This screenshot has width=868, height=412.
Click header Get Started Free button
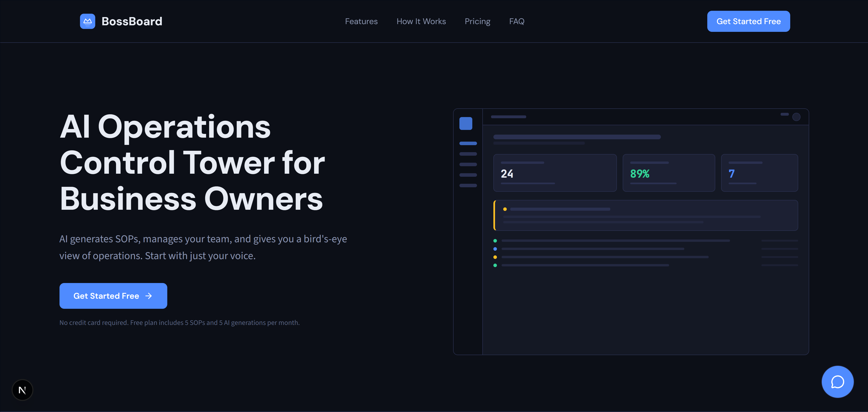click(748, 21)
